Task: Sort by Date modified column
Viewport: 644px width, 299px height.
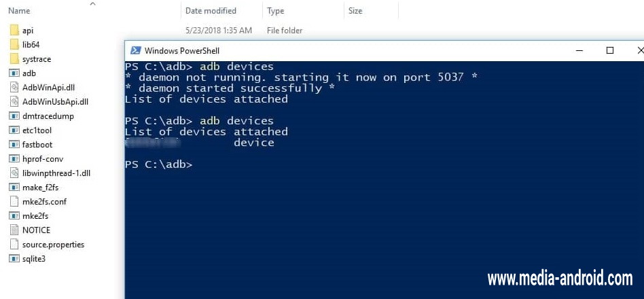Action: point(211,11)
